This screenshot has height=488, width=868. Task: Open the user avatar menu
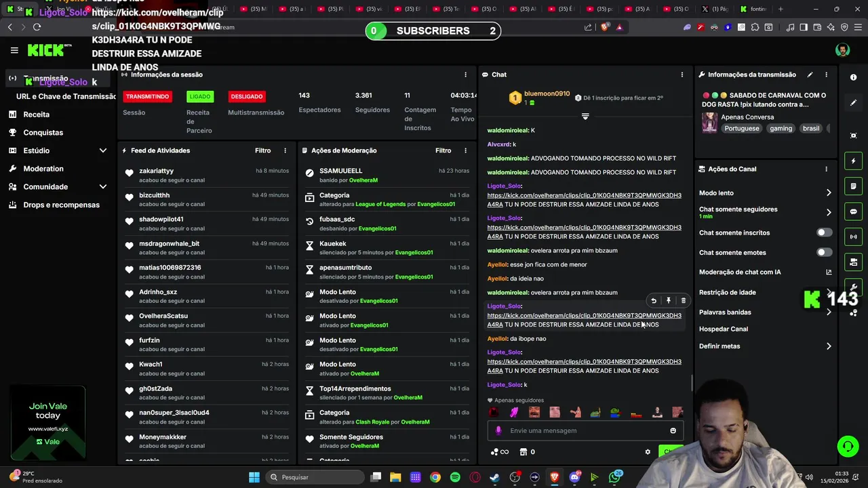[x=842, y=50]
